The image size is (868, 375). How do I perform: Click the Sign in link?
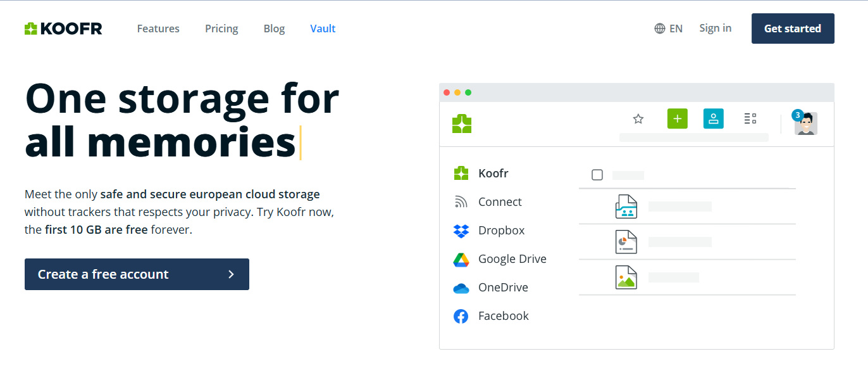coord(715,28)
